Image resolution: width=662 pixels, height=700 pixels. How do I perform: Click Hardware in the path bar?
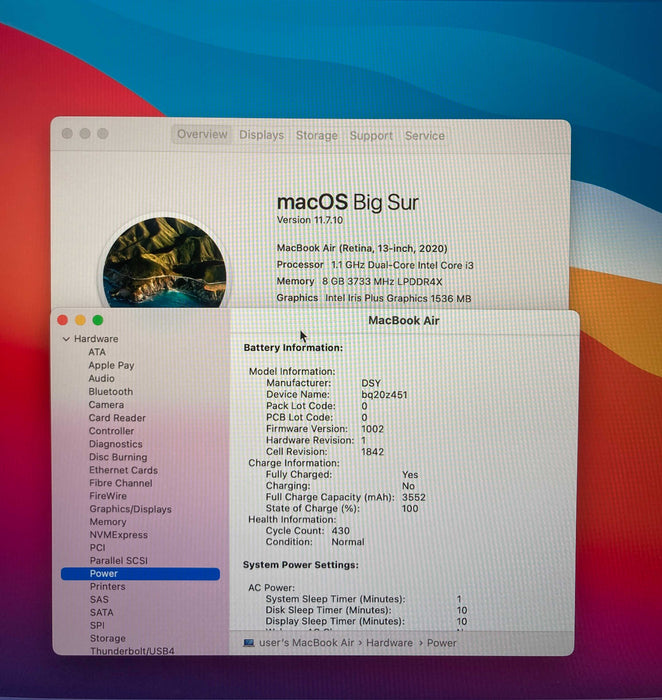pos(389,643)
